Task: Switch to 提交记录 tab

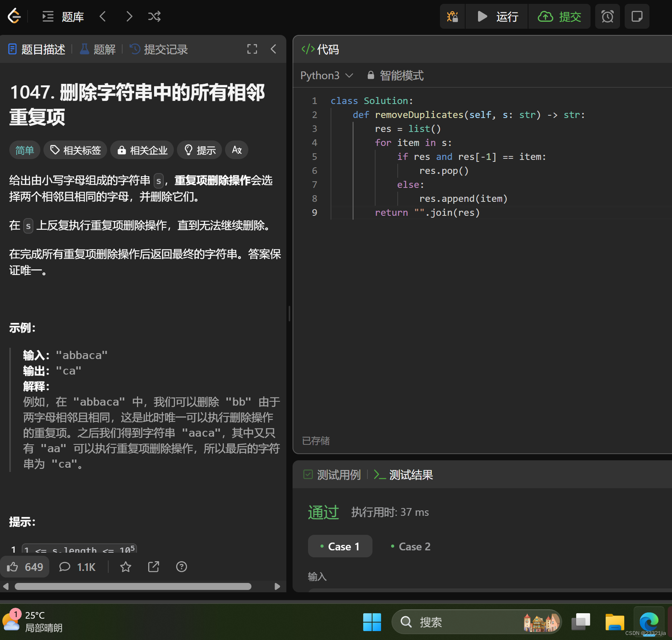Action: tap(159, 49)
